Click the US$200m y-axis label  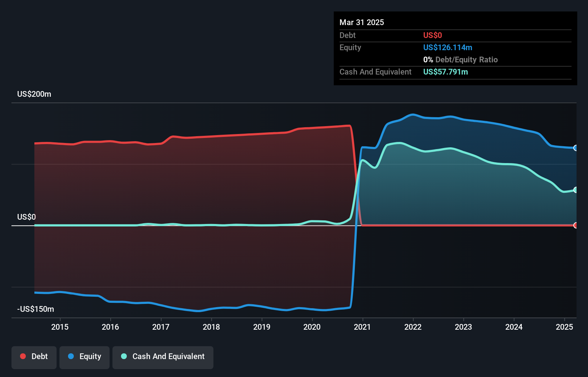click(x=34, y=94)
